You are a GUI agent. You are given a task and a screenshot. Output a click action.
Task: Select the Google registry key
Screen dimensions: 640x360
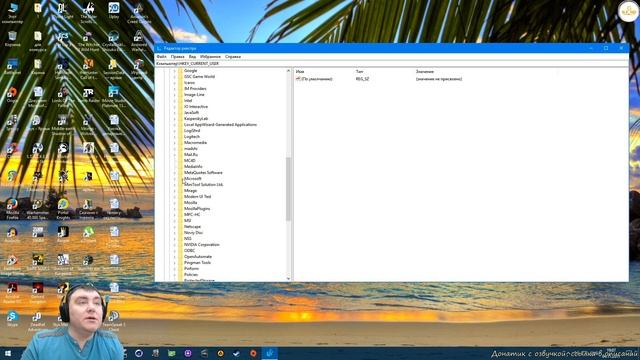click(191, 71)
